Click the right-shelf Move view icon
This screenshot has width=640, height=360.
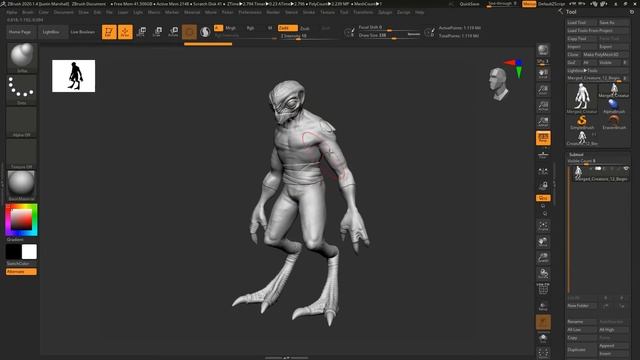pos(543,242)
